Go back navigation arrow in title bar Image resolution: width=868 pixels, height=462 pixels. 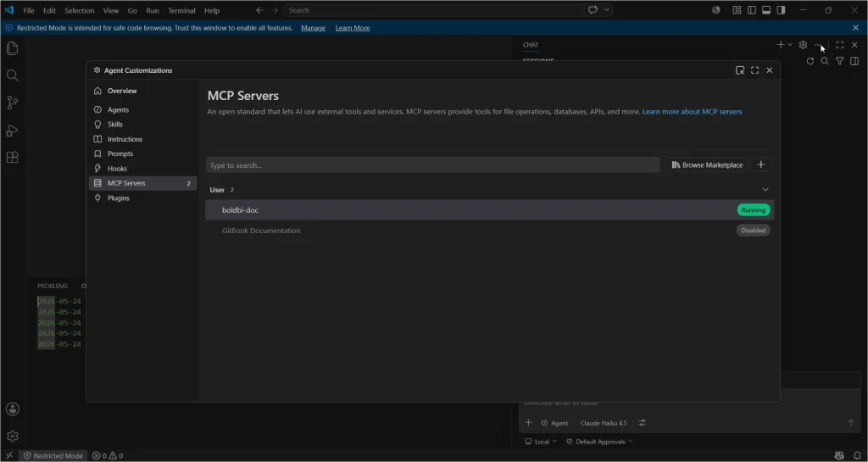[x=259, y=10]
